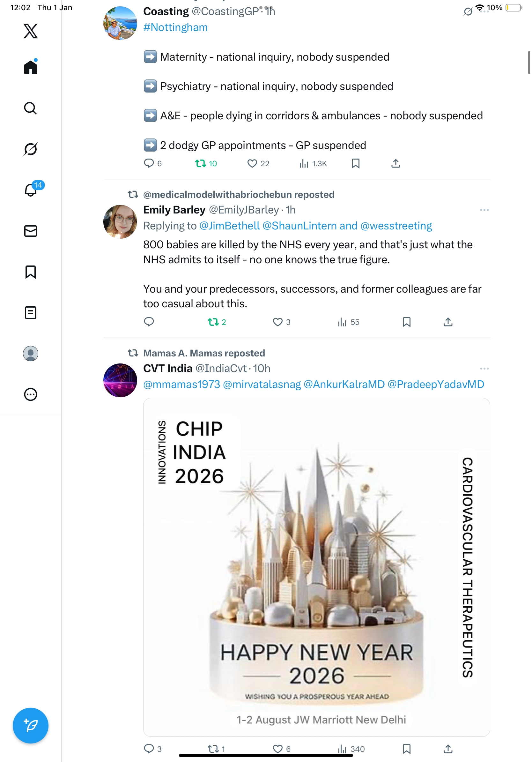Open the @wesstreeting mention link
The width and height of the screenshot is (532, 762).
click(396, 226)
